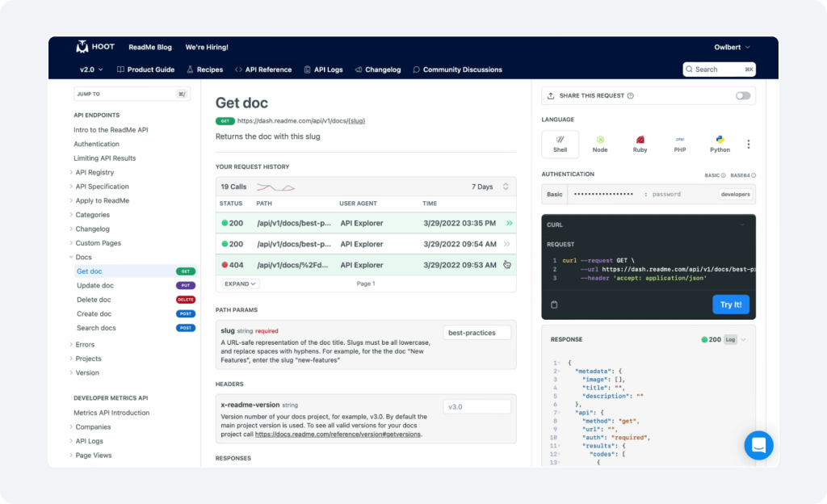Image resolution: width=827 pixels, height=504 pixels.
Task: Open the Community Discussions tab
Action: pos(457,69)
